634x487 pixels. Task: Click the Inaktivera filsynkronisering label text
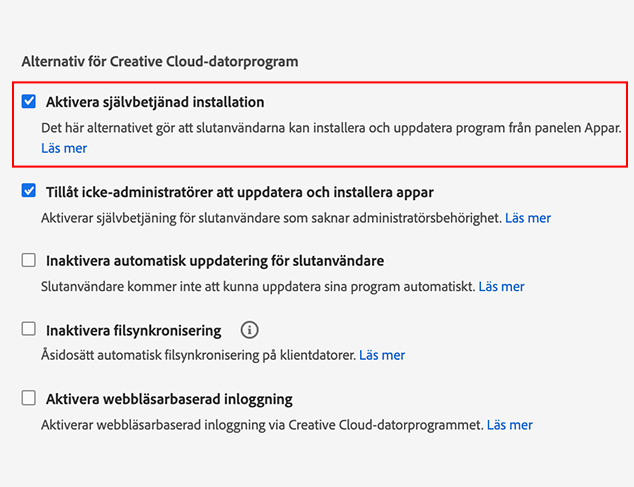pyautogui.click(x=134, y=330)
